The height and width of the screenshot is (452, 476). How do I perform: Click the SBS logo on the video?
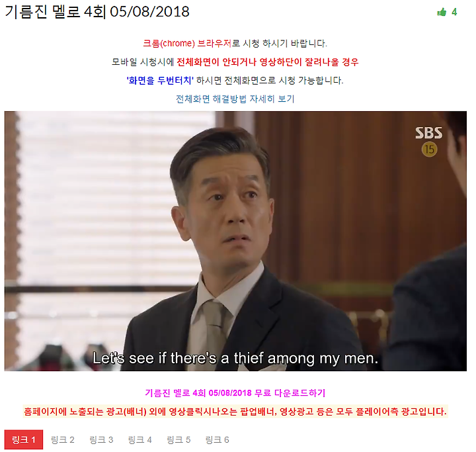[x=428, y=133]
